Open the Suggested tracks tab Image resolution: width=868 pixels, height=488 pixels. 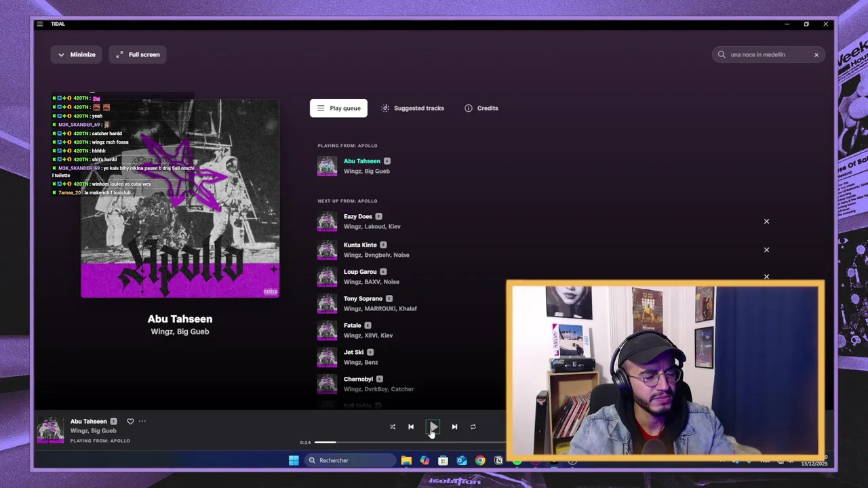coord(413,108)
